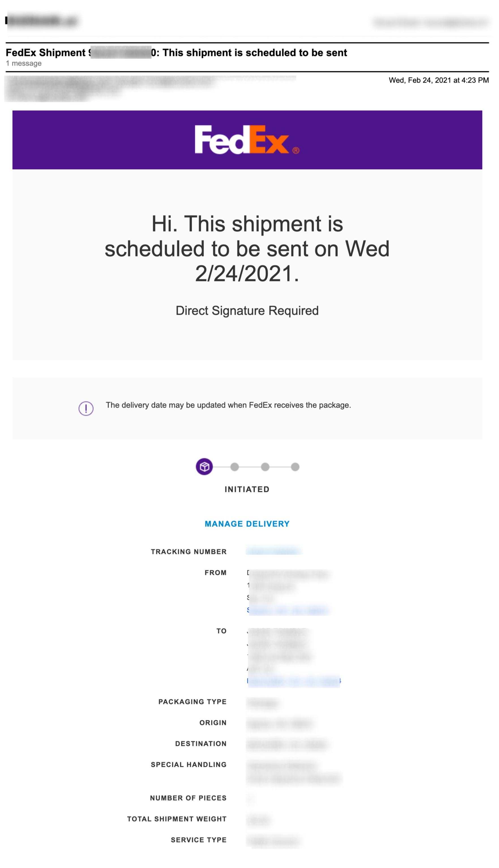Click the third dot in the progress tracker
Image resolution: width=499 pixels, height=868 pixels.
[265, 467]
